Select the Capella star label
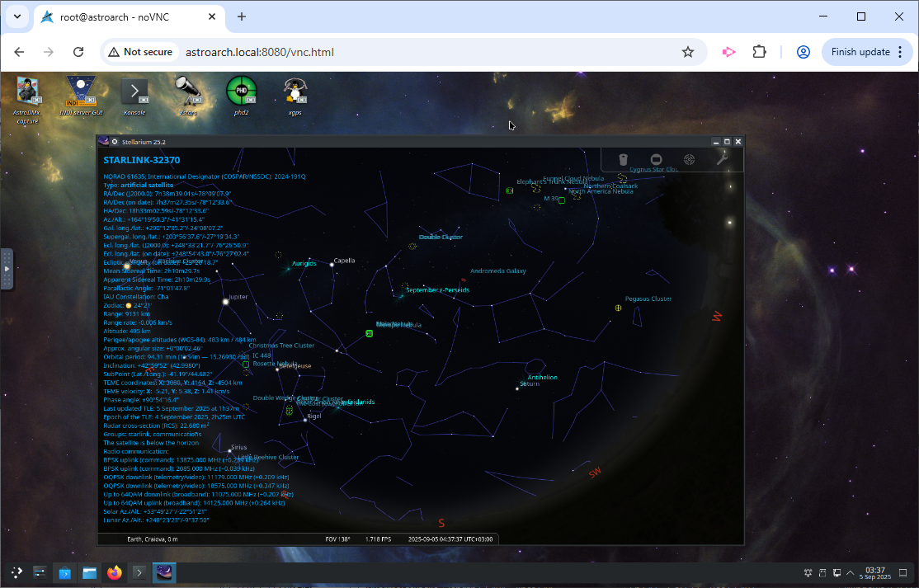 344,261
